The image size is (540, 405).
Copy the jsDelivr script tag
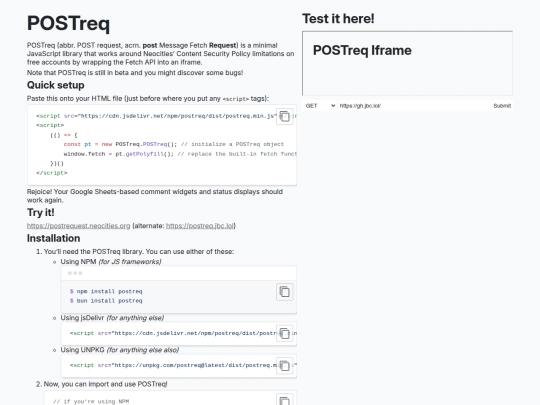[284, 333]
